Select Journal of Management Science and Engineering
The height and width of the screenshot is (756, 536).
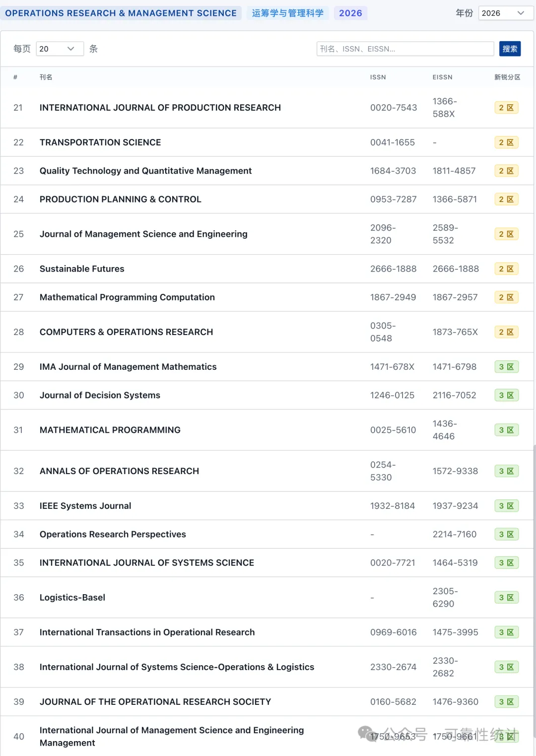tap(143, 234)
